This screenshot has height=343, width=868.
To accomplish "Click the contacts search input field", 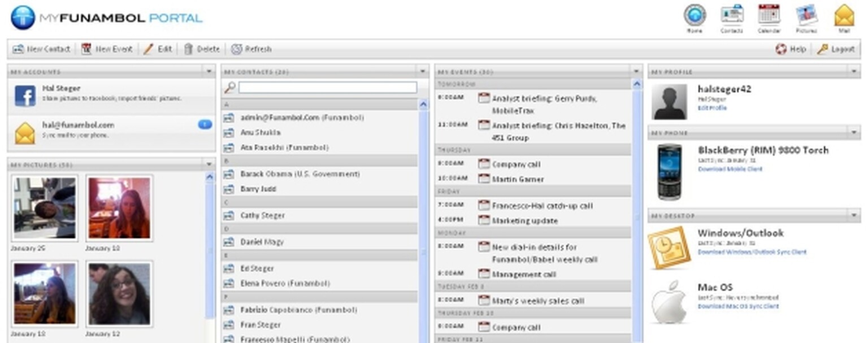I will tap(328, 88).
